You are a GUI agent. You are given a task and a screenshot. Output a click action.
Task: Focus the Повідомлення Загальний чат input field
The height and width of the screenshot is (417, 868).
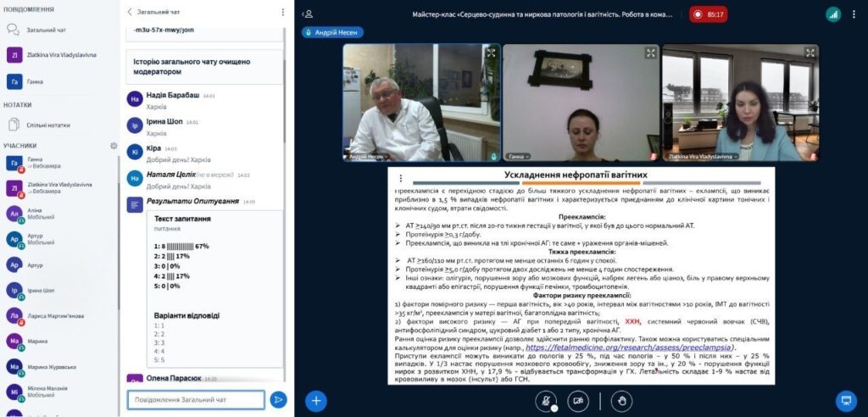pyautogui.click(x=196, y=399)
